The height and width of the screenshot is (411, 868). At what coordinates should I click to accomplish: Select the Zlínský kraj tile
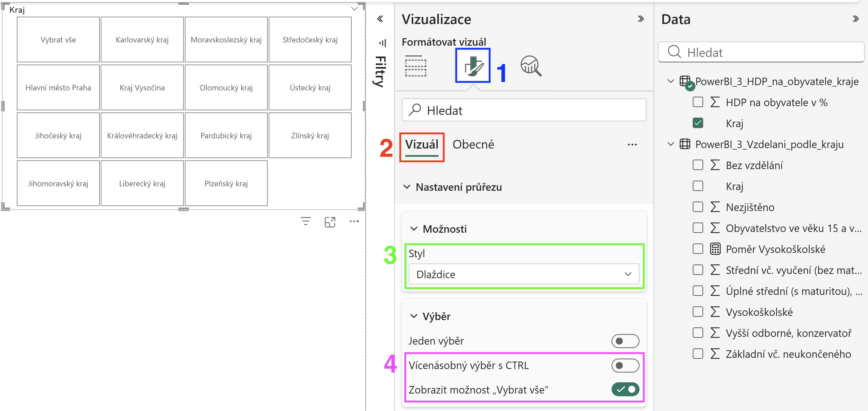(x=310, y=135)
